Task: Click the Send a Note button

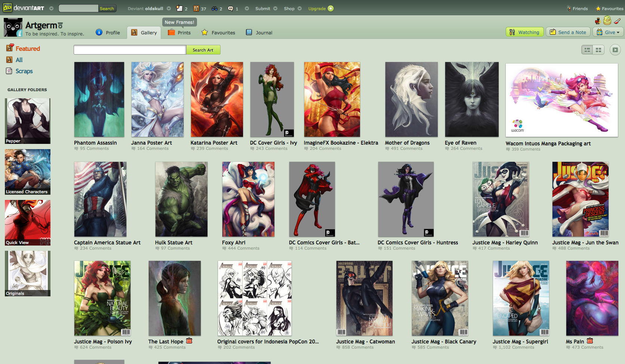Action: (x=568, y=32)
